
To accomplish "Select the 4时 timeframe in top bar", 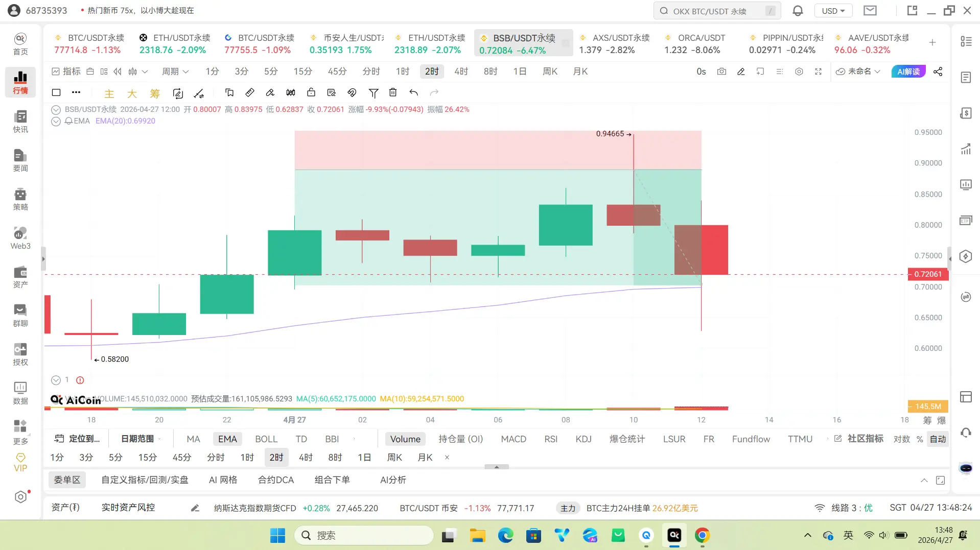I will click(461, 71).
